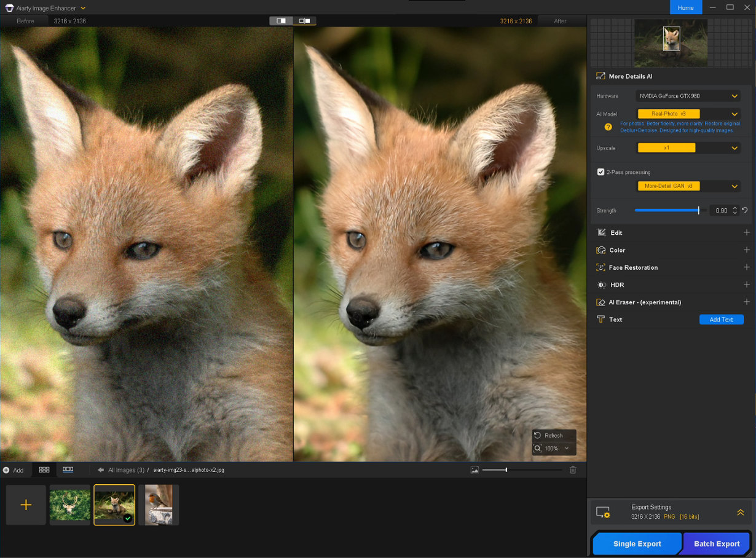The width and height of the screenshot is (756, 558).
Task: Click the Edit section icon
Action: 601,233
